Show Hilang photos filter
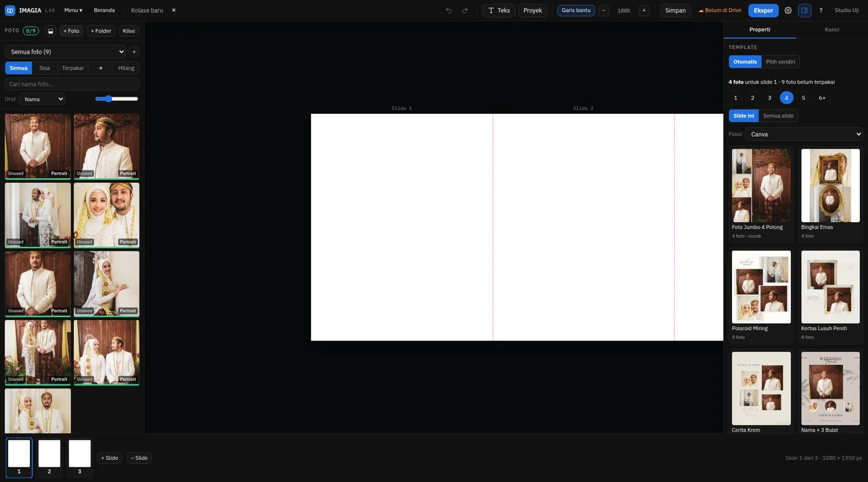Viewport: 868px width, 482px height. [x=126, y=68]
